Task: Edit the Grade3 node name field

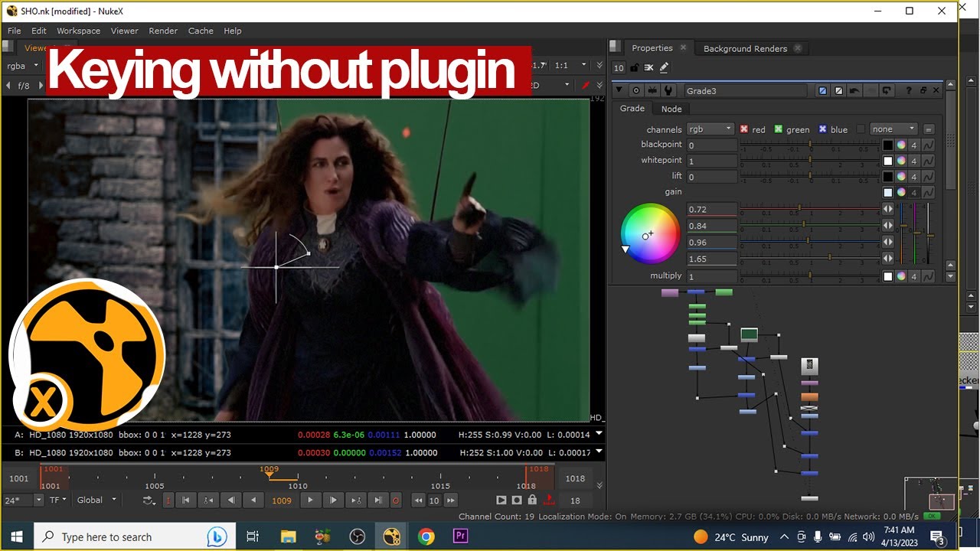Action: pyautogui.click(x=745, y=90)
